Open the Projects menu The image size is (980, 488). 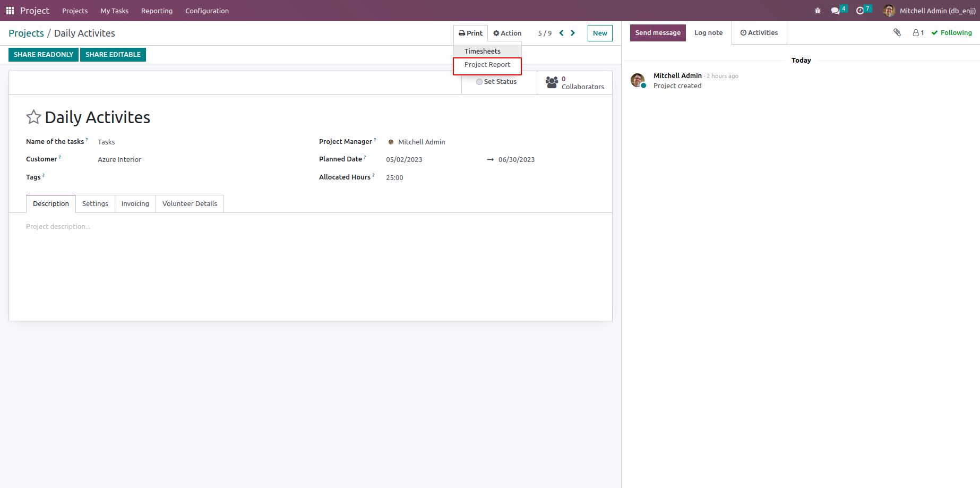point(75,11)
